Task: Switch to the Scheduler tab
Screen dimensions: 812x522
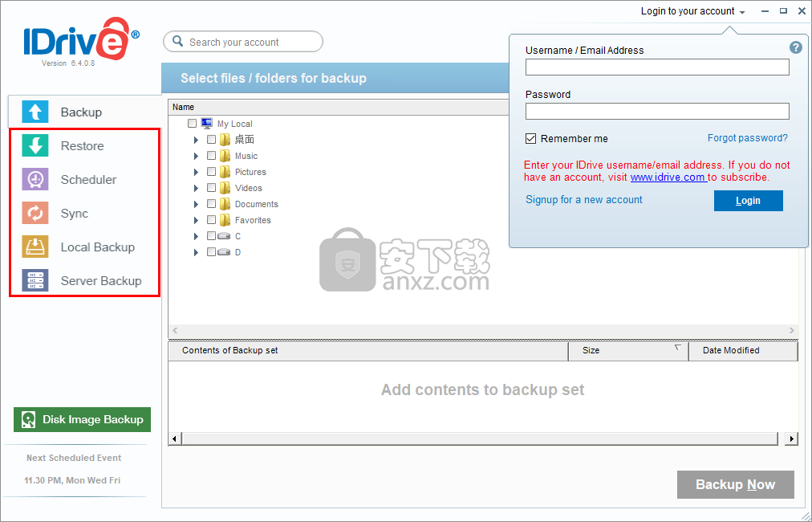Action: click(x=85, y=179)
